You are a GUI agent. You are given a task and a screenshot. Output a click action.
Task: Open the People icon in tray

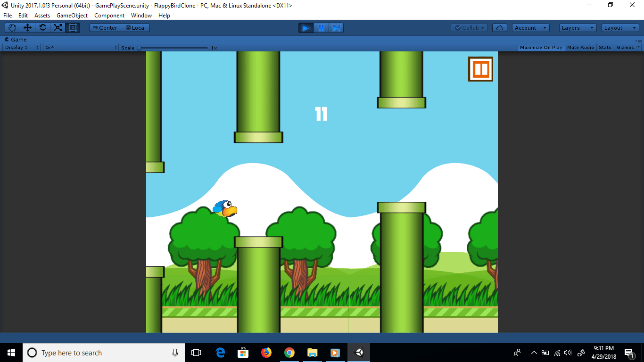coord(517,353)
